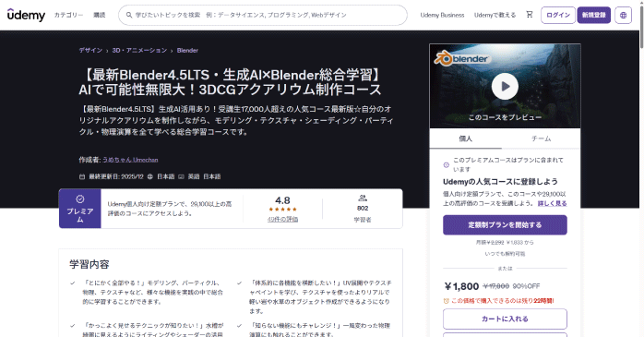This screenshot has width=644, height=337.
Task: Click the 90%OFF discount text
Action: [526, 286]
